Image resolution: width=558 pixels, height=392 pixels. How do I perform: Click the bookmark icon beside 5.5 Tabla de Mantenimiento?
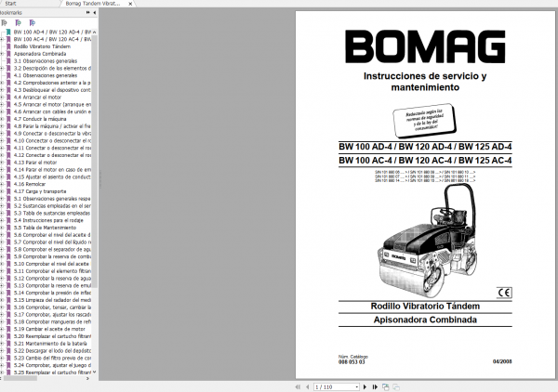[8, 228]
